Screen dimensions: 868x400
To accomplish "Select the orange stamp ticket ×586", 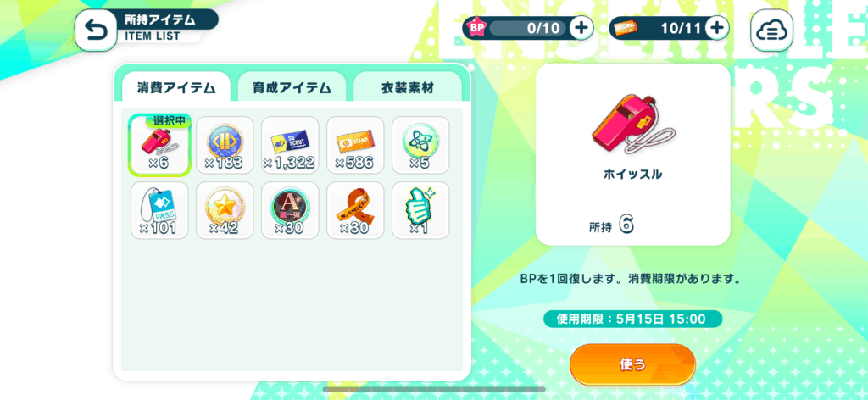I will point(355,144).
